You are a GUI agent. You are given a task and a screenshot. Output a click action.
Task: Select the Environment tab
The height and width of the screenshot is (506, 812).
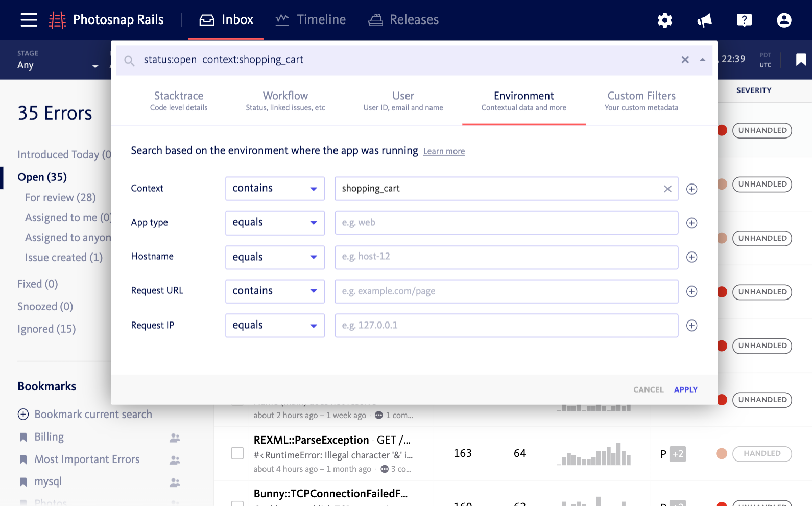coord(523,101)
